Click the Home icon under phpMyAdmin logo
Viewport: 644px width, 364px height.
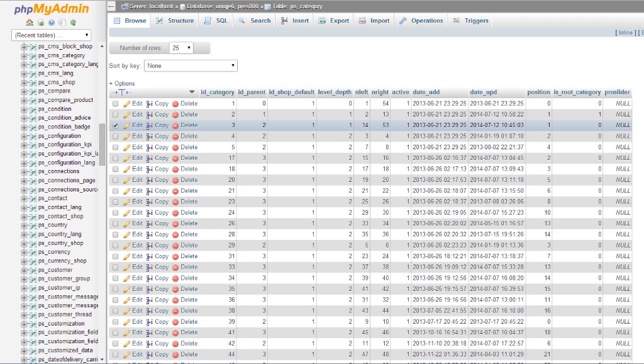coord(30,23)
